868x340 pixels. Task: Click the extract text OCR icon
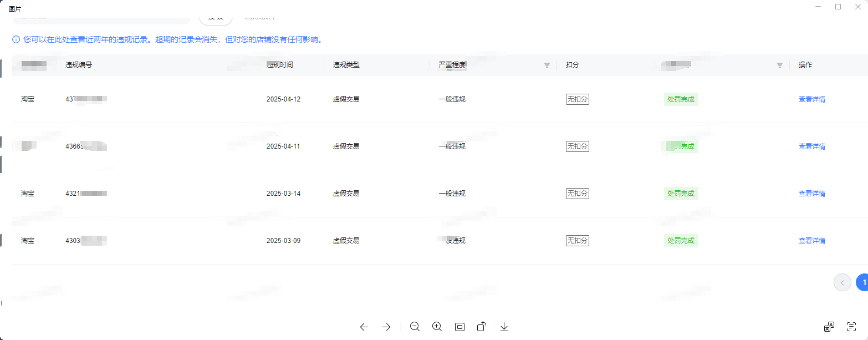click(x=851, y=327)
